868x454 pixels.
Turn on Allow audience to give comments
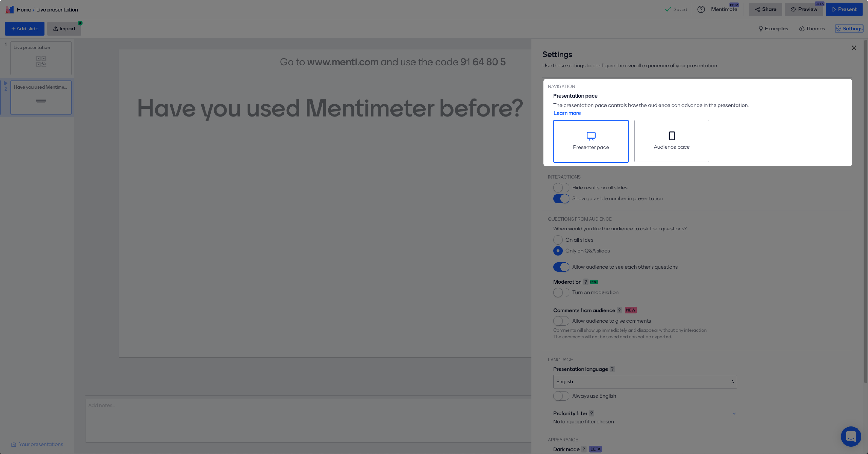point(561,321)
